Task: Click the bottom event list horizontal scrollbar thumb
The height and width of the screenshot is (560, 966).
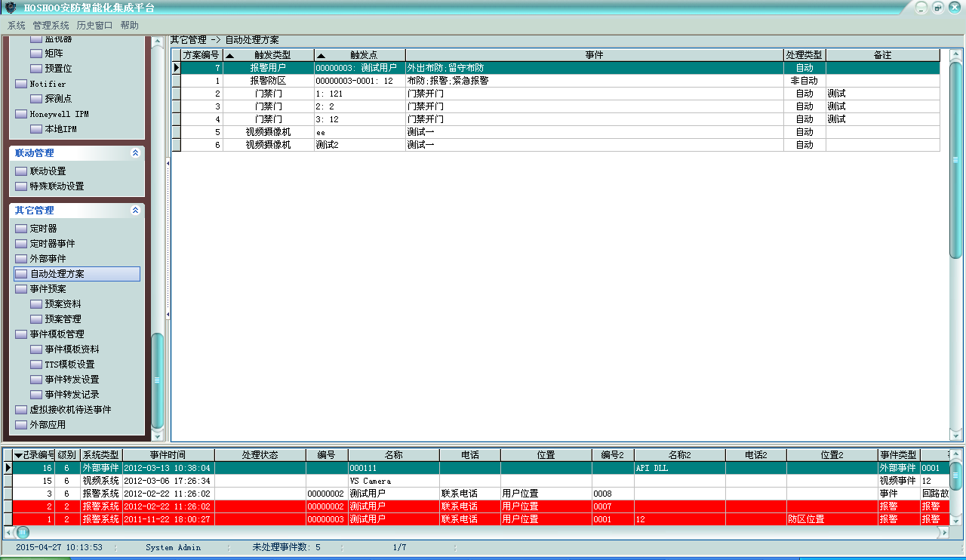Action: 23,532
